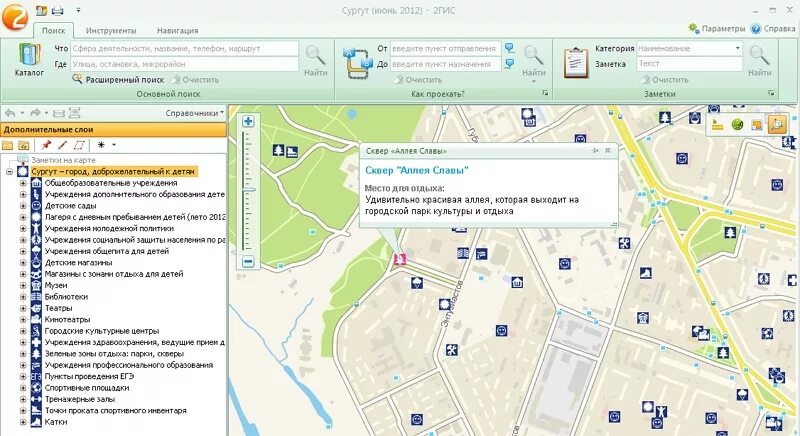This screenshot has height=436, width=800.
Task: Click the Сквер "Аллея Славы" title link
Action: click(417, 170)
